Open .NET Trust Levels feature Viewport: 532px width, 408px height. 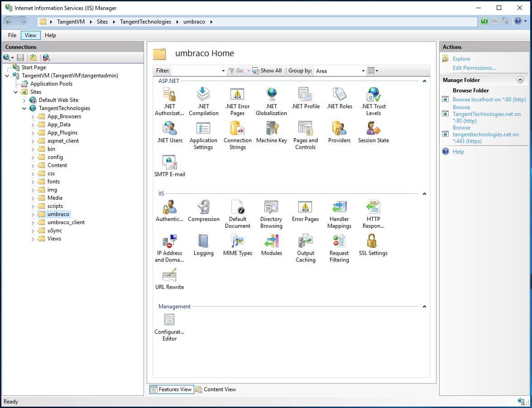coord(373,101)
